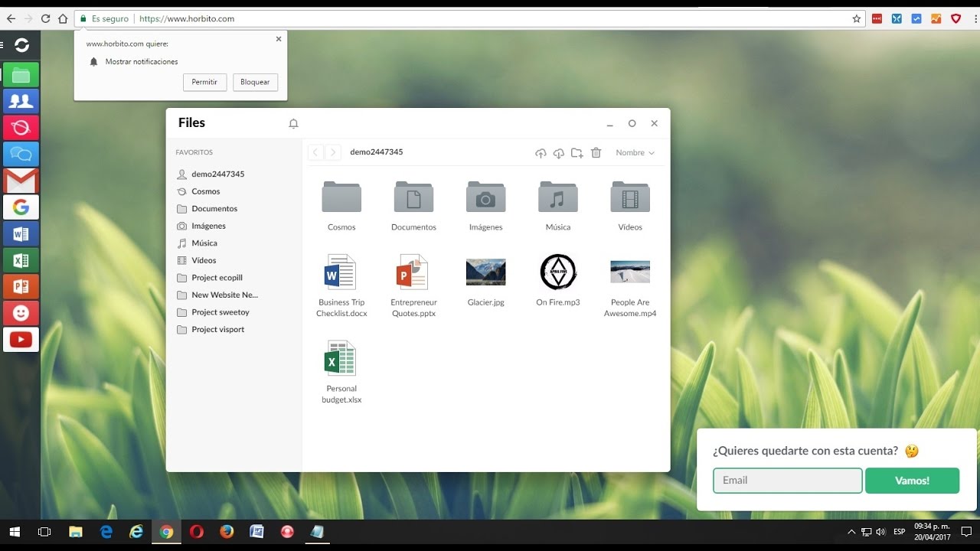The image size is (980, 551).
Task: Select the People Are Awesome.mp4 thumbnail
Action: tap(630, 272)
